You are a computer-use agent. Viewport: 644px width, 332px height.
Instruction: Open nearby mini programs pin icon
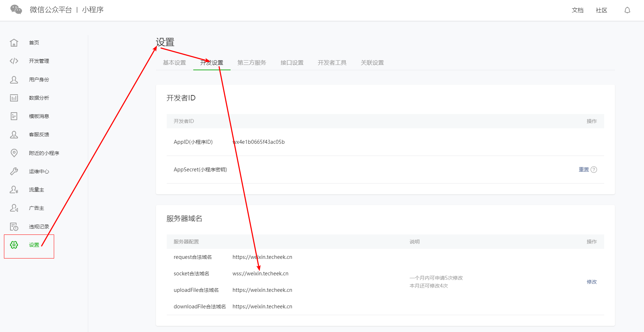click(14, 153)
